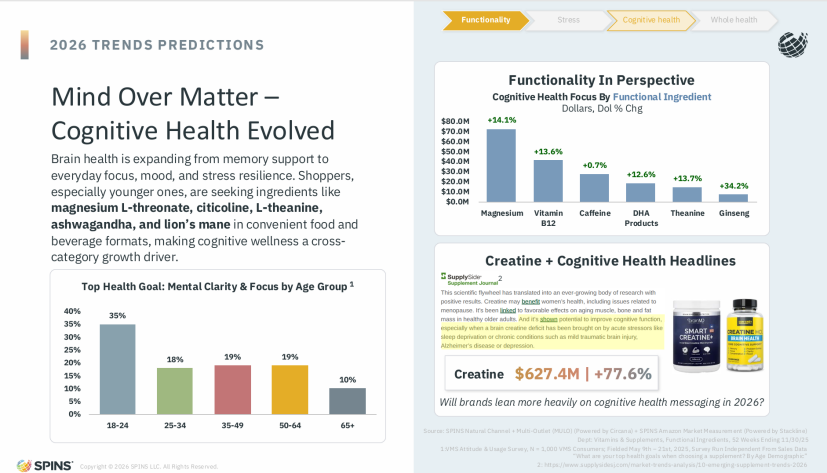Image resolution: width=827 pixels, height=473 pixels.
Task: Click the "benefit" hyperlink in the article excerpt
Action: (x=530, y=300)
